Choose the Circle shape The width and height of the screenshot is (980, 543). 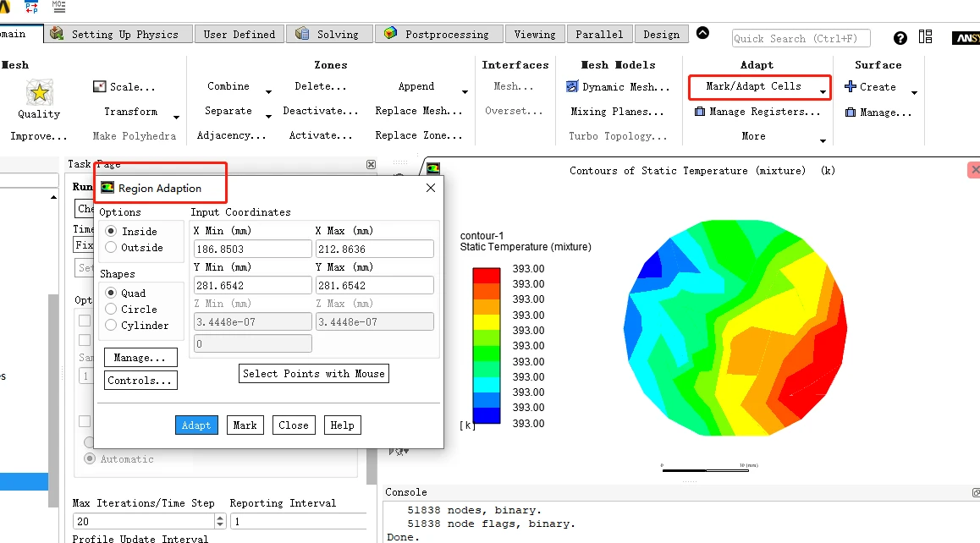pos(111,310)
